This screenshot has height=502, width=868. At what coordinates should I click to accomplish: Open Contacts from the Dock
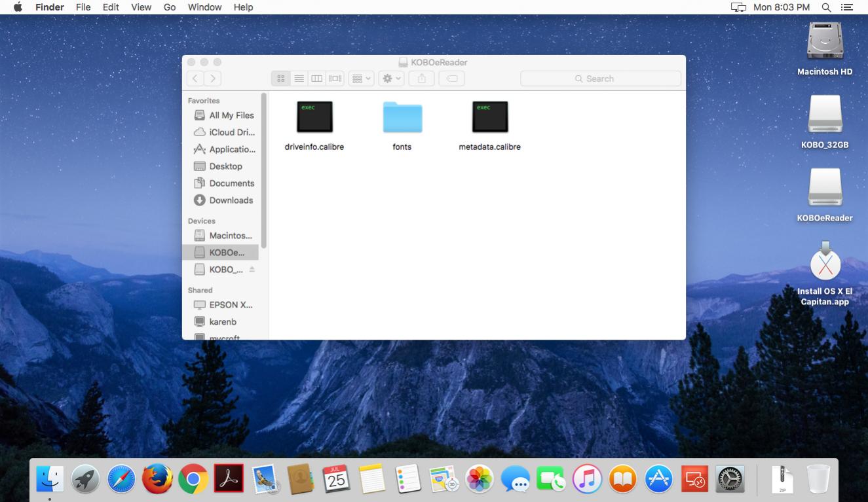point(300,480)
